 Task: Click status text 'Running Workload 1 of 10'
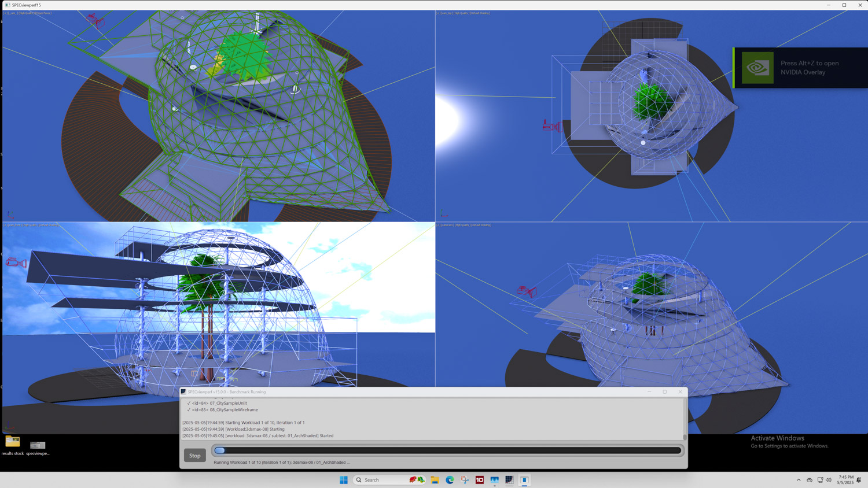[x=282, y=463]
